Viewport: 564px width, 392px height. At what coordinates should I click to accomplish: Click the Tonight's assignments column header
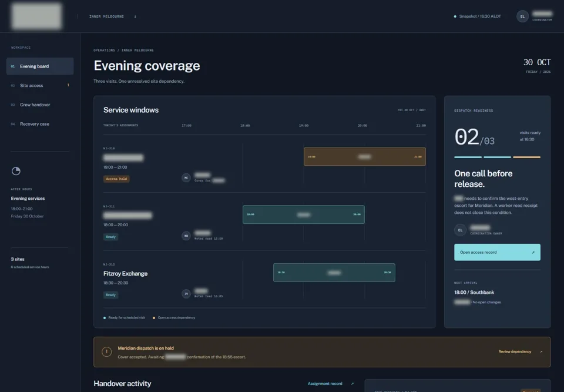pyautogui.click(x=120, y=125)
